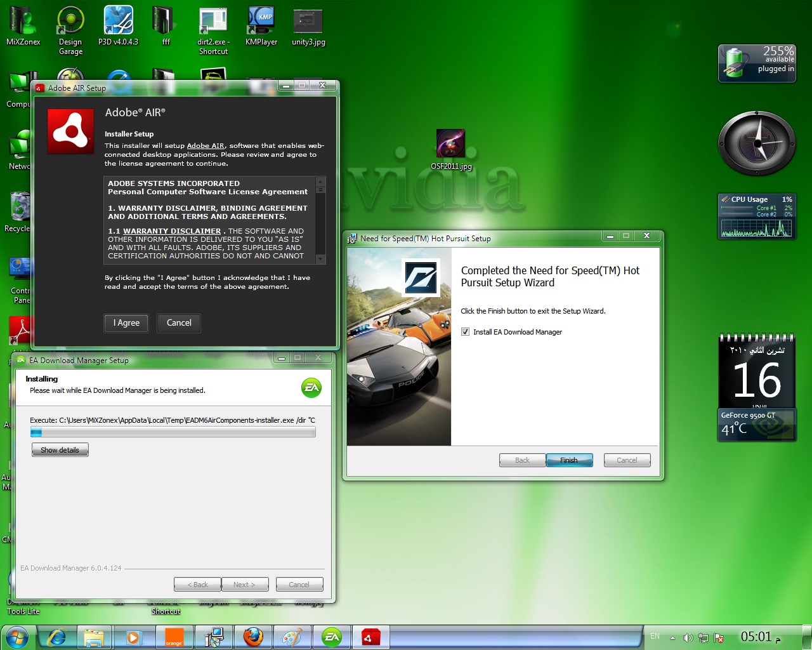Close the Need for Speed Setup window
The width and height of the screenshot is (812, 650).
point(646,236)
